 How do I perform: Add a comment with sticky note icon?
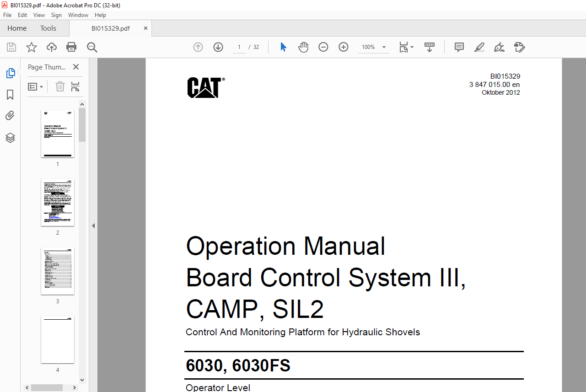459,47
